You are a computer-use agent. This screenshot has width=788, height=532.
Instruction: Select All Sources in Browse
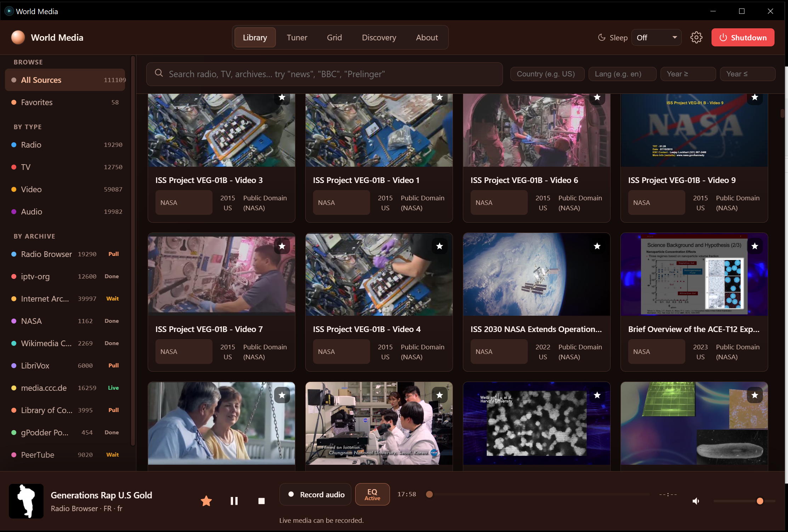tap(65, 80)
